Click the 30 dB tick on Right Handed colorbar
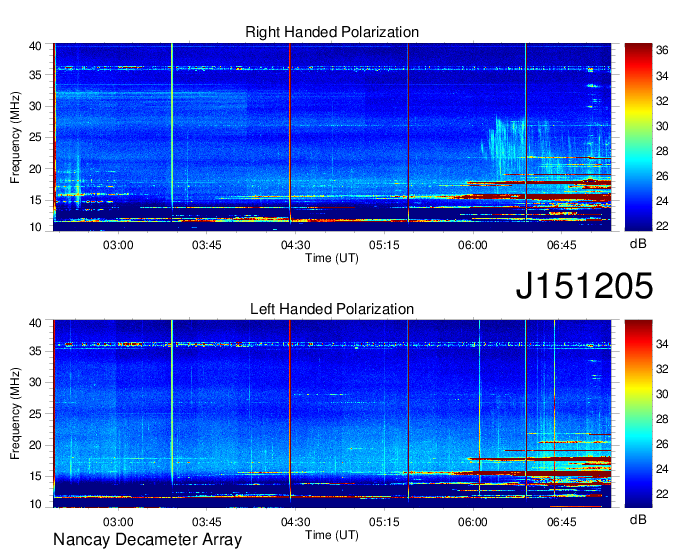Viewport: 680px width, 552px height. coord(662,126)
